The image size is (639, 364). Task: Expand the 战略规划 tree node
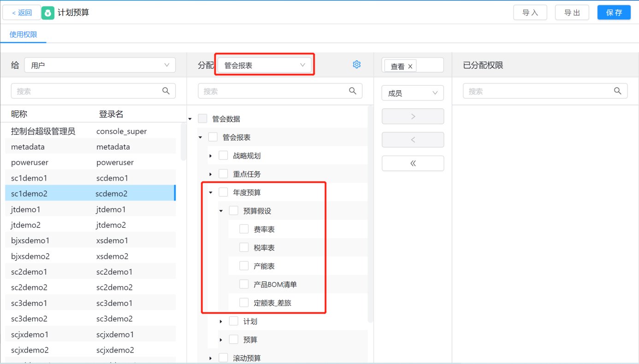[211, 156]
